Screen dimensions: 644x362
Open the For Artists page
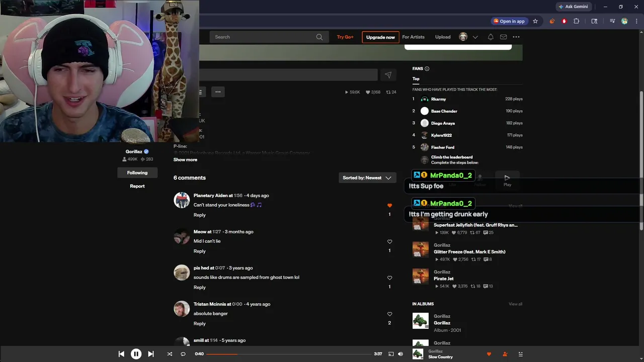click(x=413, y=37)
